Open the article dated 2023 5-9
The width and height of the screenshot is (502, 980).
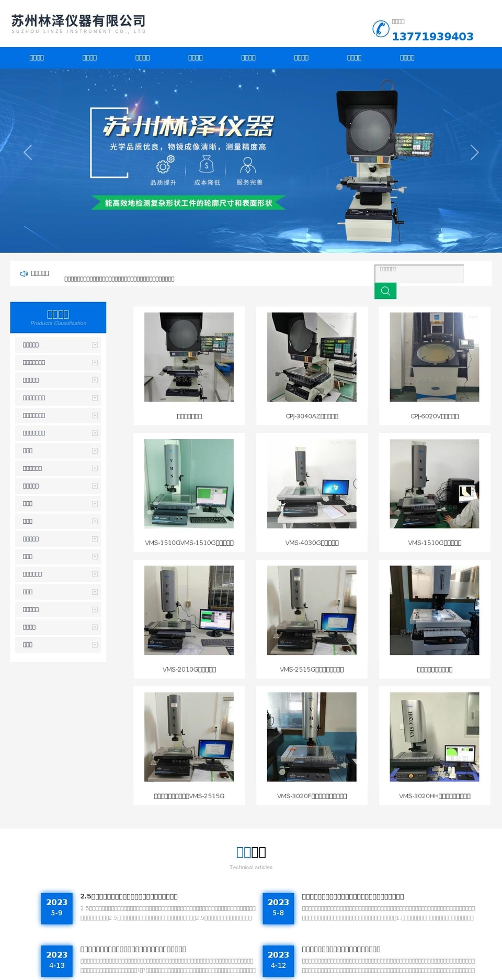[x=56, y=908]
